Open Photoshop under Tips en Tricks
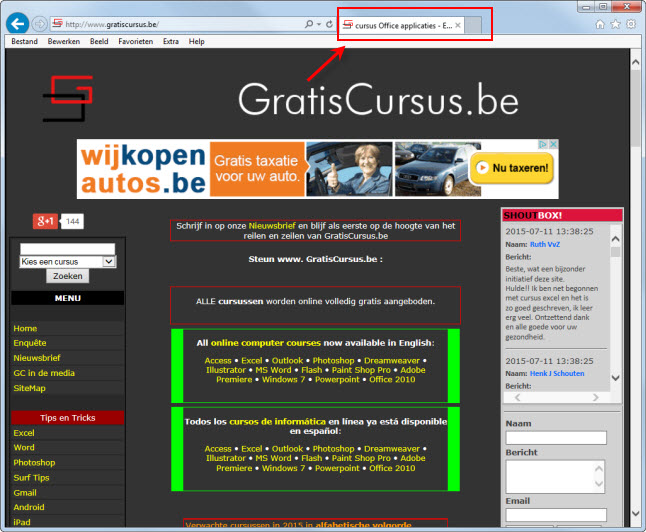Viewport: 646px width, 532px height. pyautogui.click(x=34, y=462)
